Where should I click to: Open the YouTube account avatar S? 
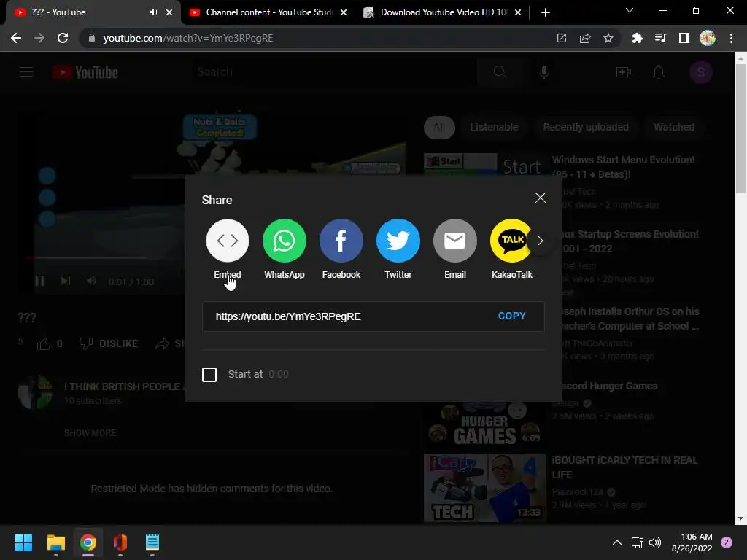point(701,72)
